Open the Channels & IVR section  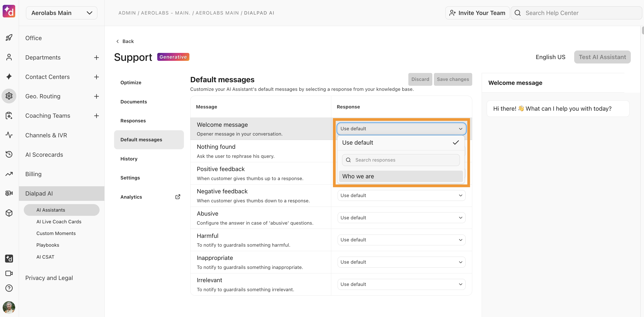(46, 135)
